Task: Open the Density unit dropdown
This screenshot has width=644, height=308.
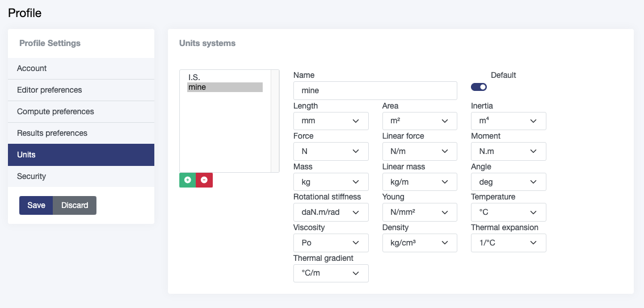Action: [x=419, y=243]
